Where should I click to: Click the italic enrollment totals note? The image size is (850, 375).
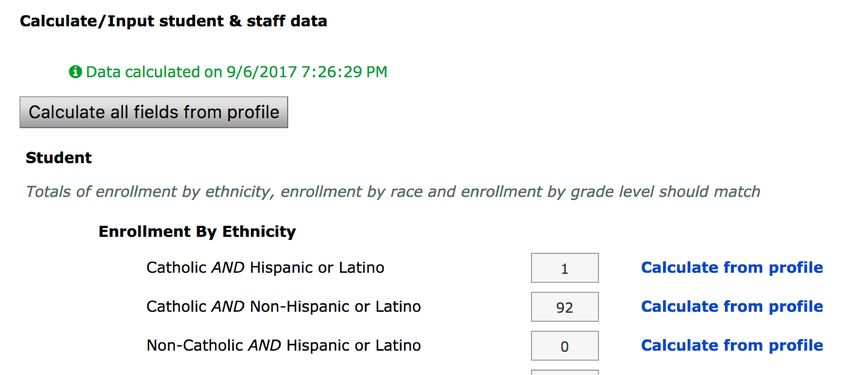pos(393,192)
